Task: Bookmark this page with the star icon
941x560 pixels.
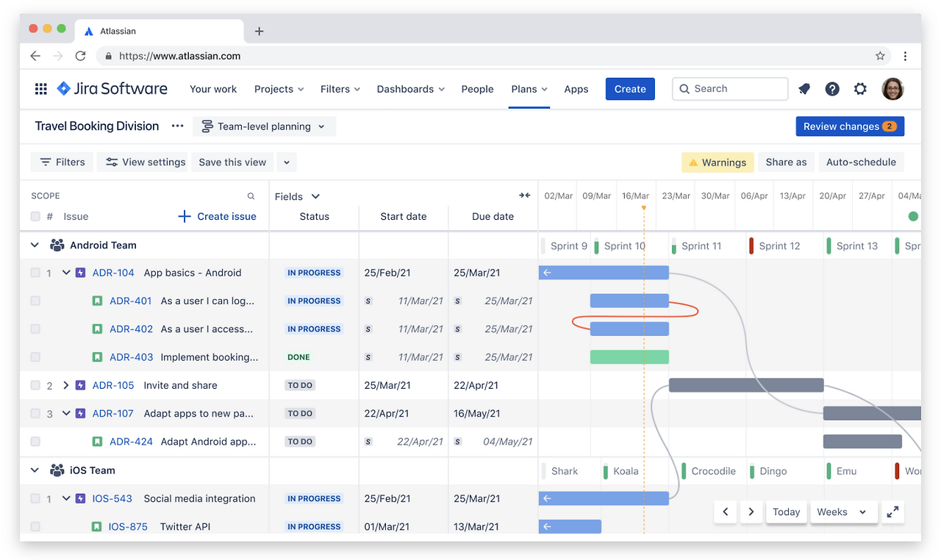Action: coord(880,56)
